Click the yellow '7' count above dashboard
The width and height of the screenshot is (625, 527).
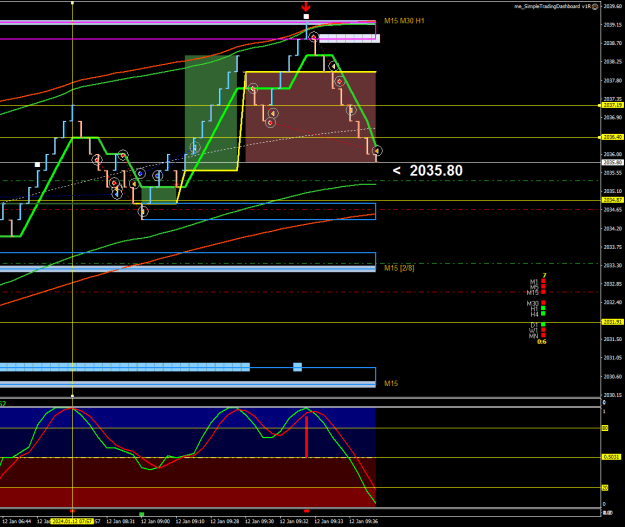[544, 275]
